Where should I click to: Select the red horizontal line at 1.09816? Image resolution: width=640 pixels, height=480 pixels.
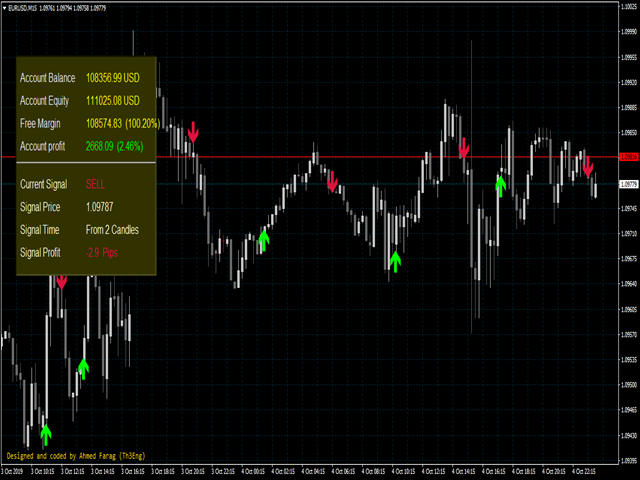click(310, 157)
